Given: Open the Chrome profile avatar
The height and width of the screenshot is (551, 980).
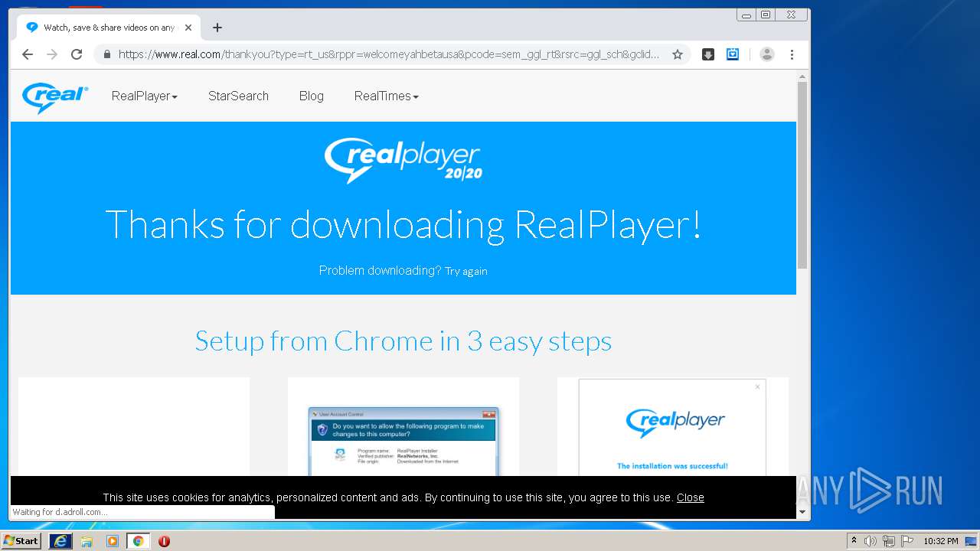Looking at the screenshot, I should click(767, 54).
